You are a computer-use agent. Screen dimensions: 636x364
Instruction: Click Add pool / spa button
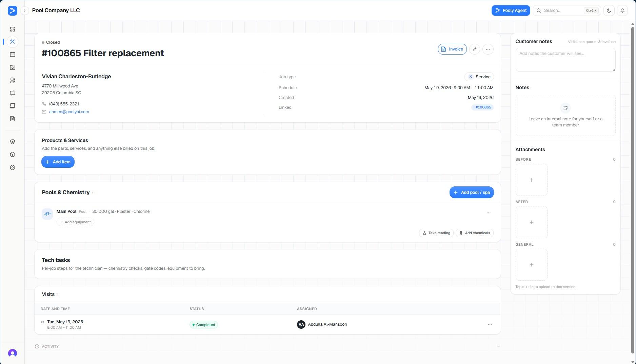pyautogui.click(x=472, y=193)
